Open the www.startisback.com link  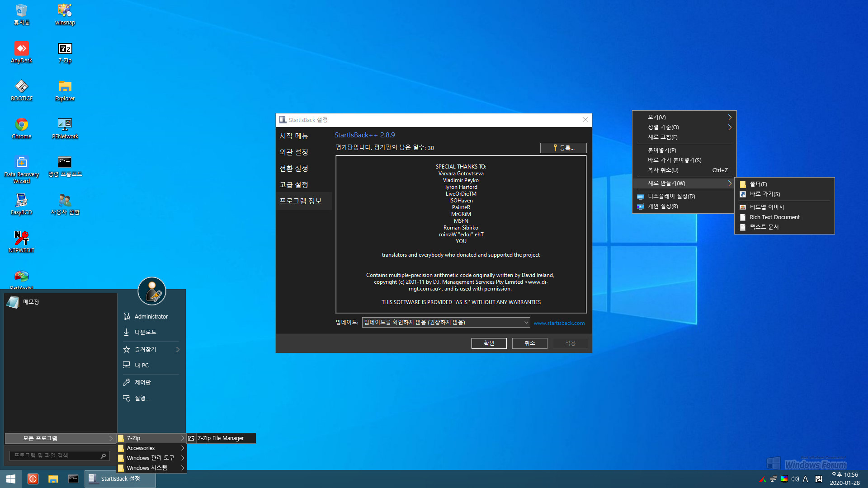click(x=559, y=323)
